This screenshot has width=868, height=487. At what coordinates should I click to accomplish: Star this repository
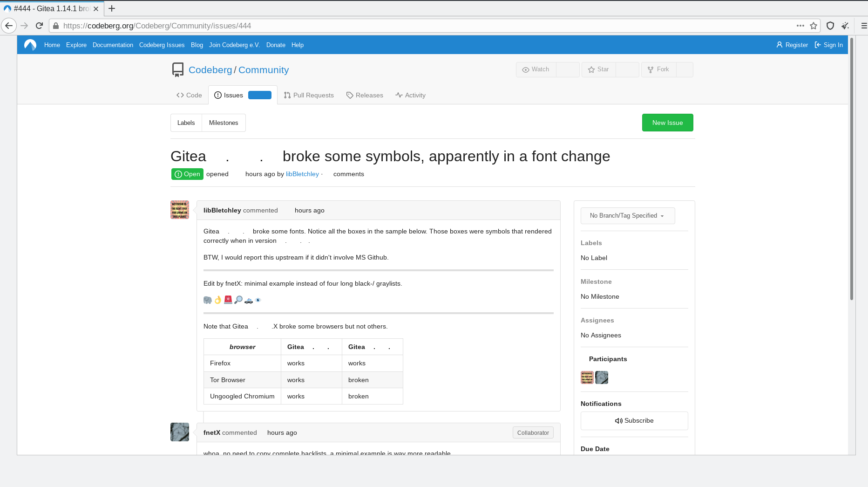point(598,69)
